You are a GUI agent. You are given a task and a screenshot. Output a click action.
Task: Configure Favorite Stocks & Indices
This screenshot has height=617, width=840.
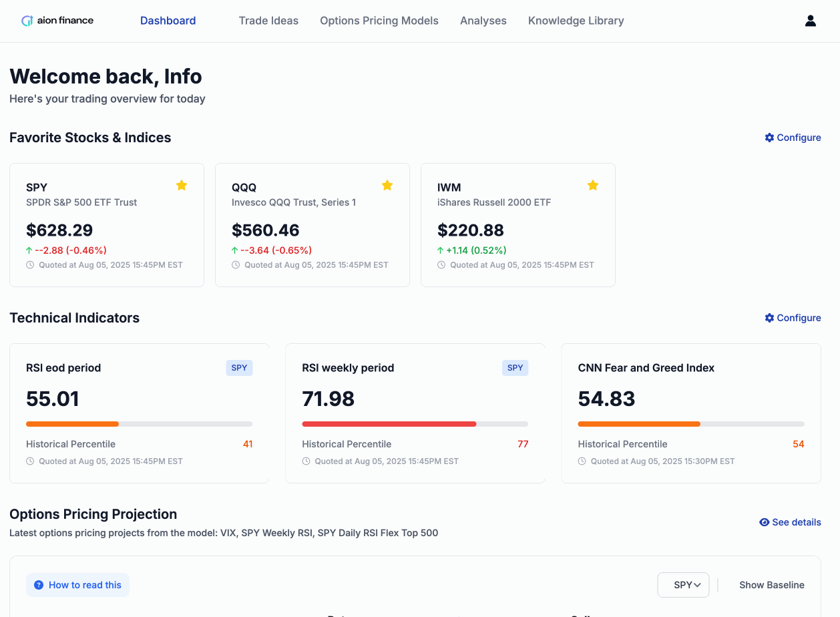click(793, 138)
